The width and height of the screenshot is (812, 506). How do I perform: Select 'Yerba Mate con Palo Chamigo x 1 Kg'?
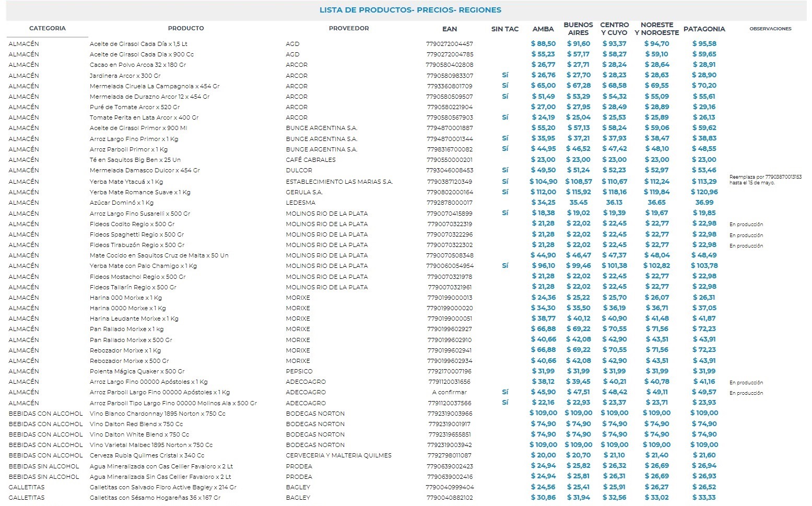[144, 266]
